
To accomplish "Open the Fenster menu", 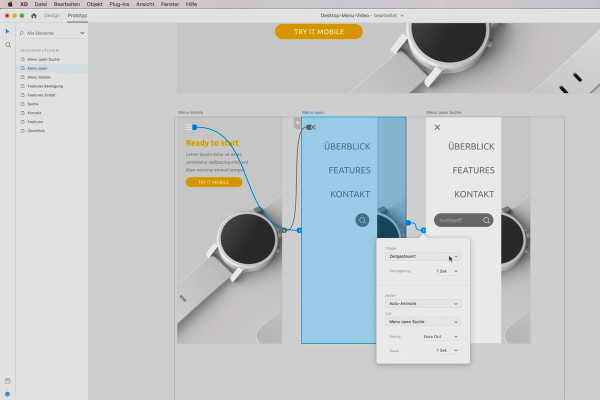I will pyautogui.click(x=170, y=4).
